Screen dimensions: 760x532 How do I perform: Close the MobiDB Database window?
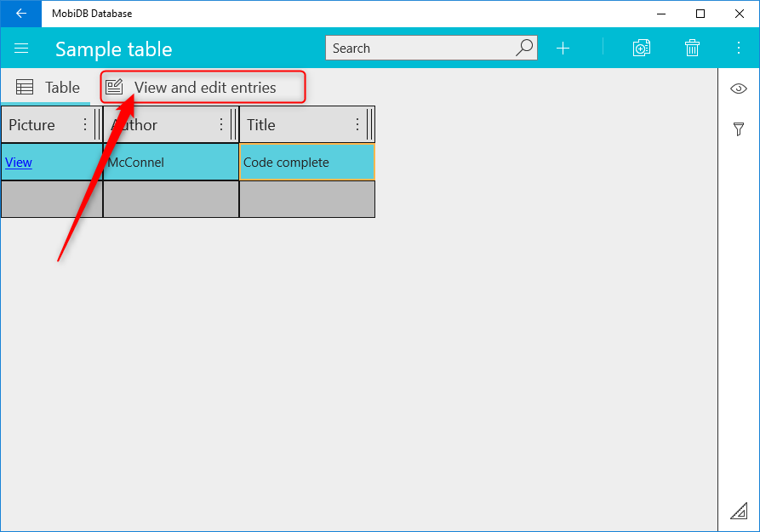tap(740, 14)
